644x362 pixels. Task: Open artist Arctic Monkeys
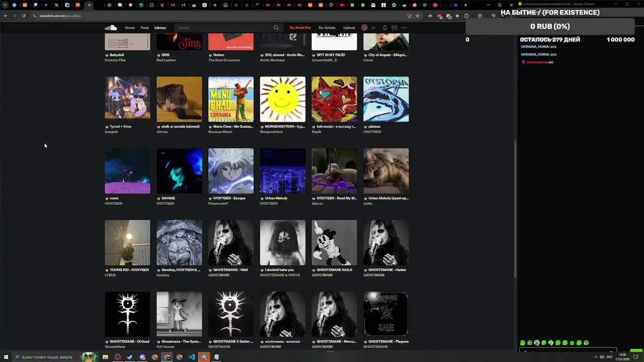tap(272, 60)
